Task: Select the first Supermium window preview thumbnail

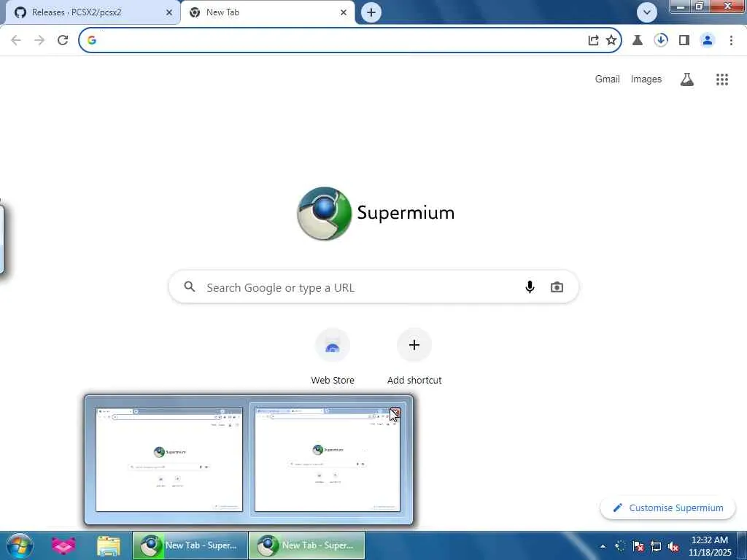Action: coord(169,459)
